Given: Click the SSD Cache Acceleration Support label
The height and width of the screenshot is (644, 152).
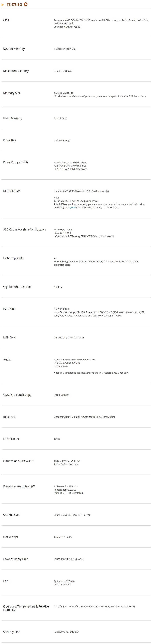Looking at the screenshot, I should (x=24, y=229).
